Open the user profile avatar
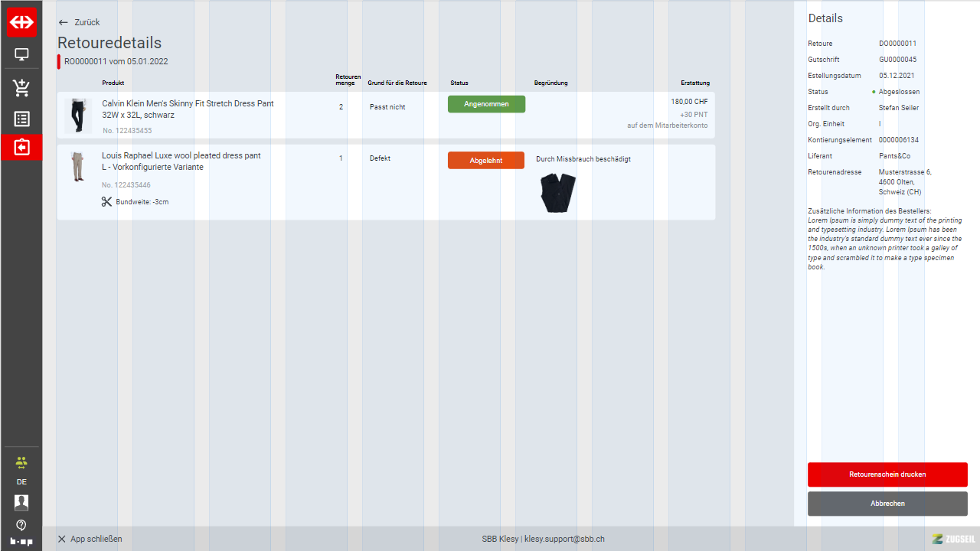 pyautogui.click(x=21, y=503)
